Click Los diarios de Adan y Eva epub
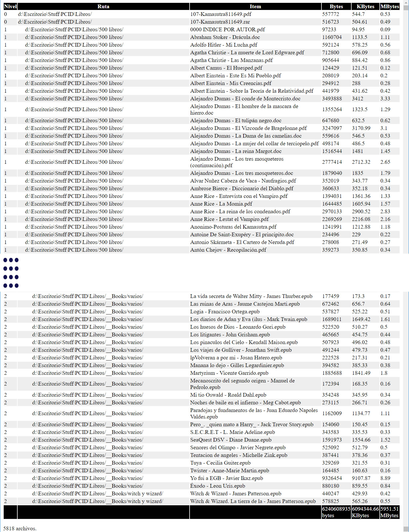 click(x=249, y=319)
